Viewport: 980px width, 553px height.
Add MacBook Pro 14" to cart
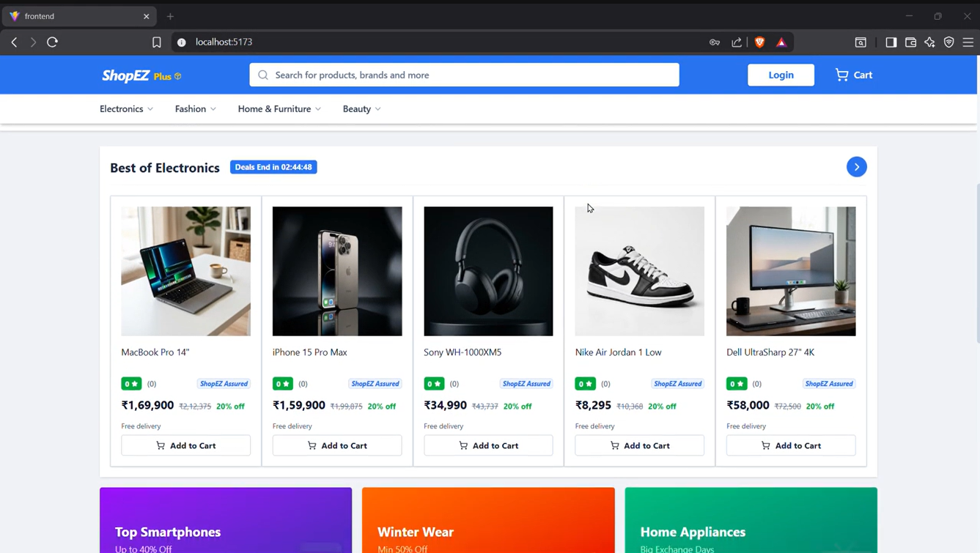pos(186,445)
